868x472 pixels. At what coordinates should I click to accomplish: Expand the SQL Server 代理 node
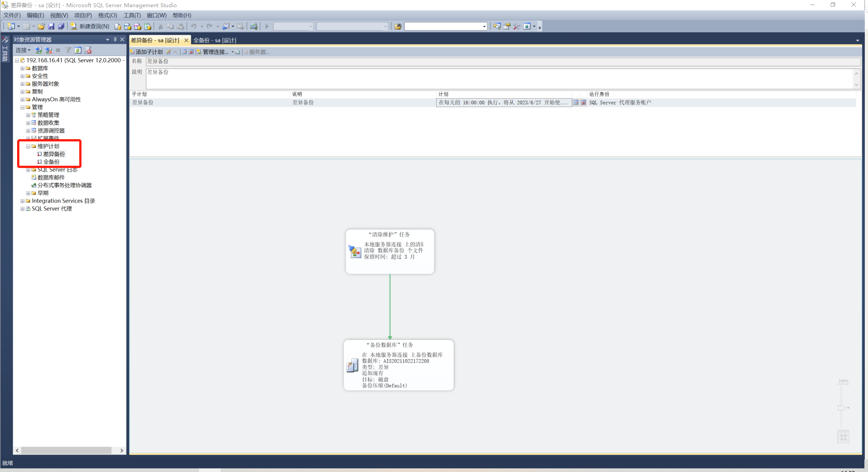pyautogui.click(x=23, y=209)
